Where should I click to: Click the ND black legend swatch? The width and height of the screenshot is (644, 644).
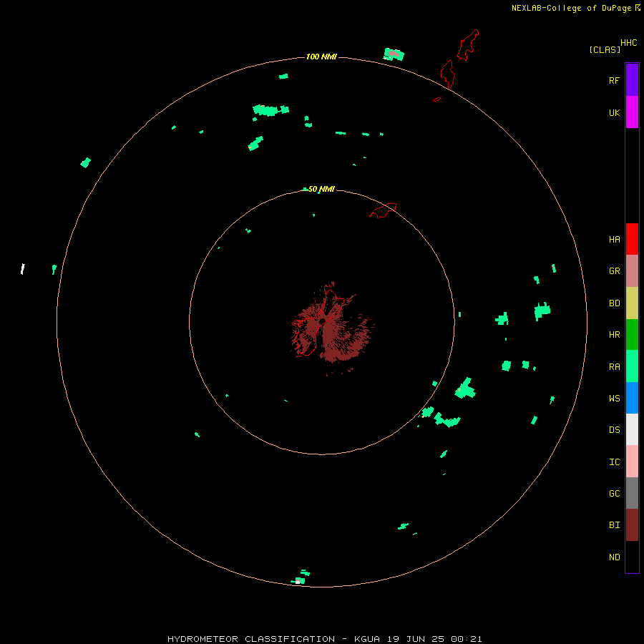point(632,557)
